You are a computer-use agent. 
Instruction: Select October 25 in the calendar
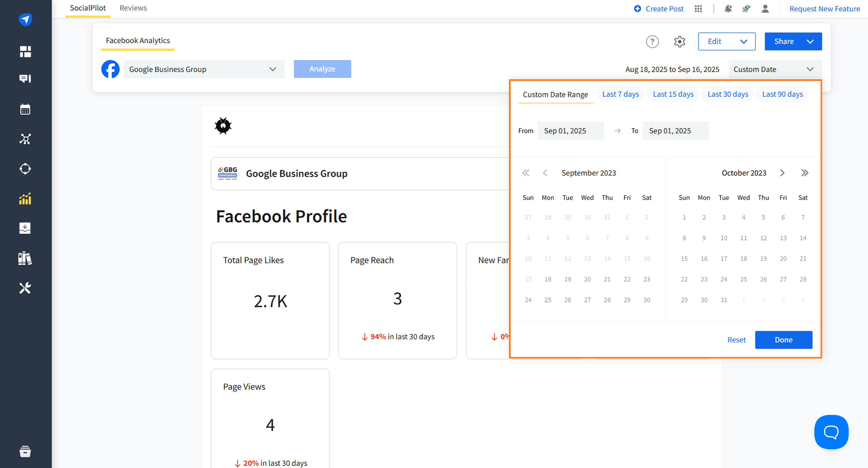point(744,279)
